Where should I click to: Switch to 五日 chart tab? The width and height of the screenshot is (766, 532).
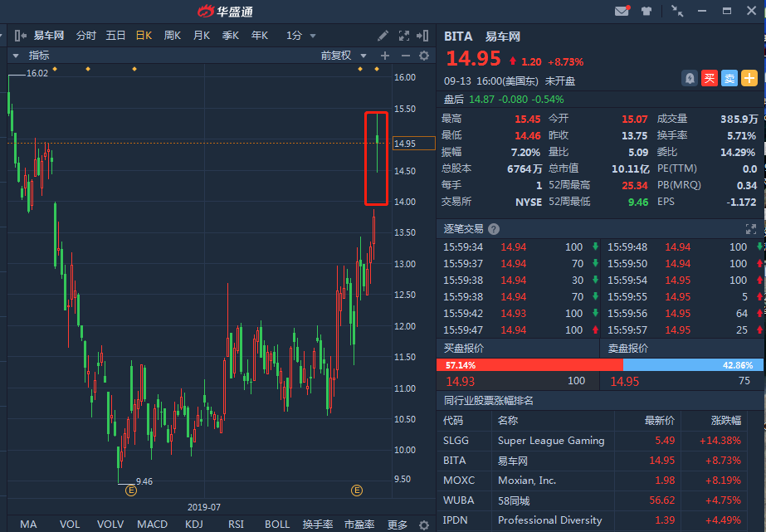(116, 36)
